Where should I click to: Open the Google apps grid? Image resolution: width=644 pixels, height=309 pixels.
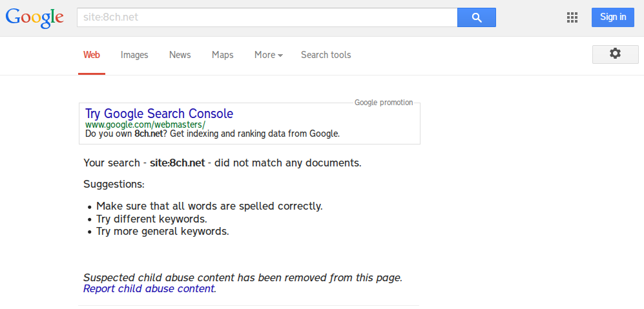pyautogui.click(x=572, y=17)
